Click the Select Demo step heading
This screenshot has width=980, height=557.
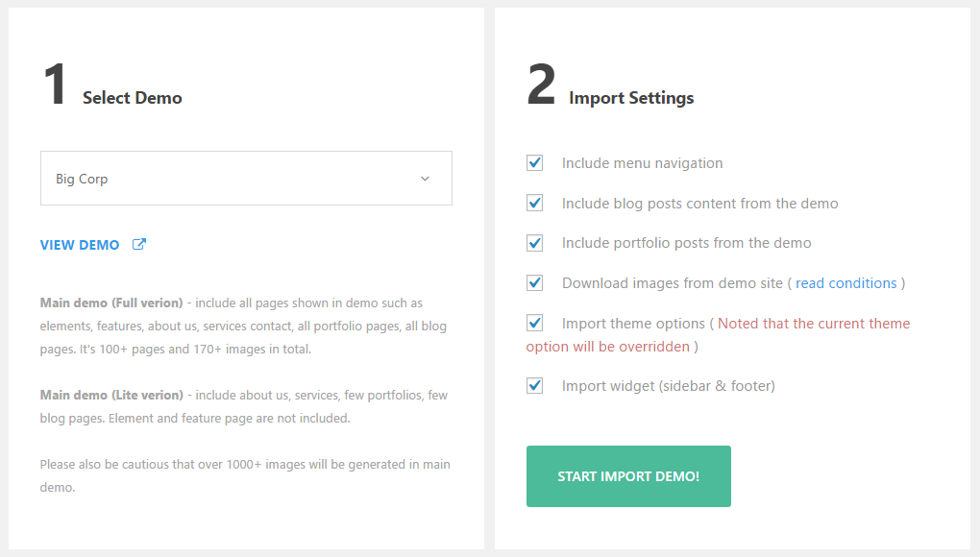pyautogui.click(x=132, y=98)
